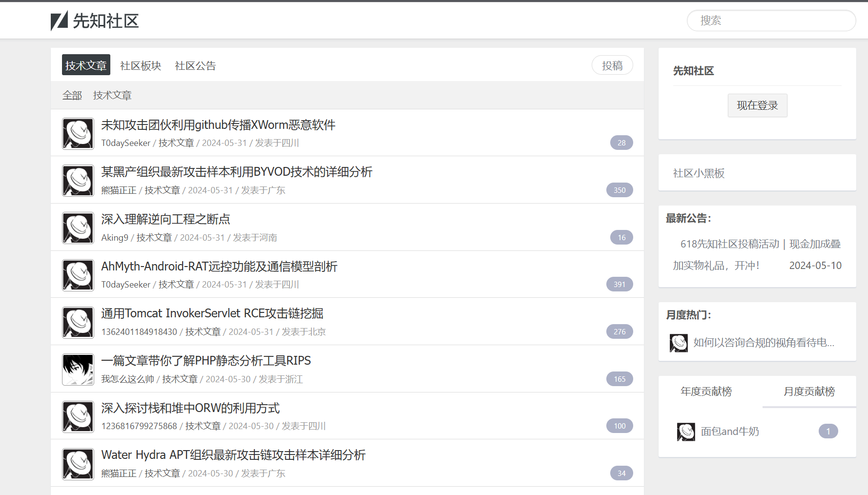Click 社区小黑板 panel heading
This screenshot has width=868, height=495.
pos(699,173)
